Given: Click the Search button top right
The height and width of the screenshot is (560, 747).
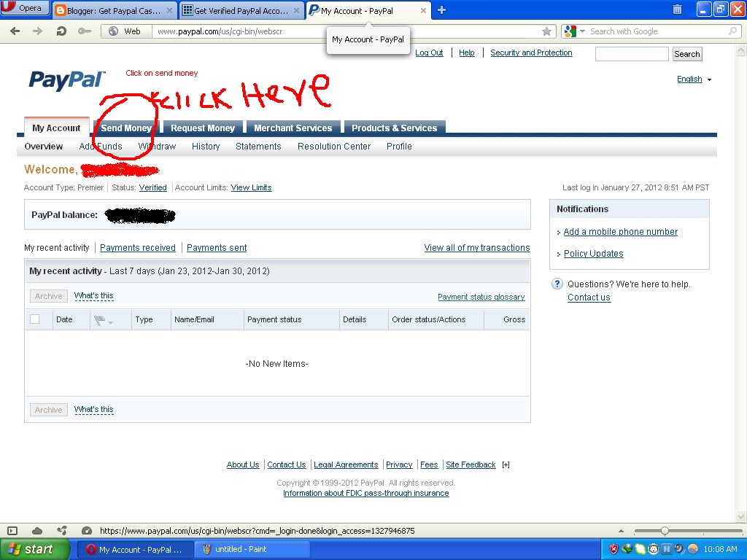Looking at the screenshot, I should click(x=686, y=53).
